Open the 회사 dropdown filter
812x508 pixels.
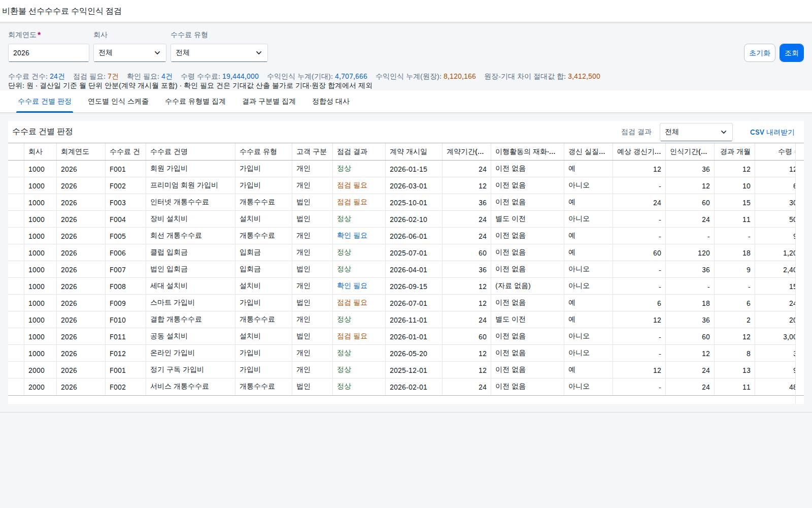[x=129, y=53]
